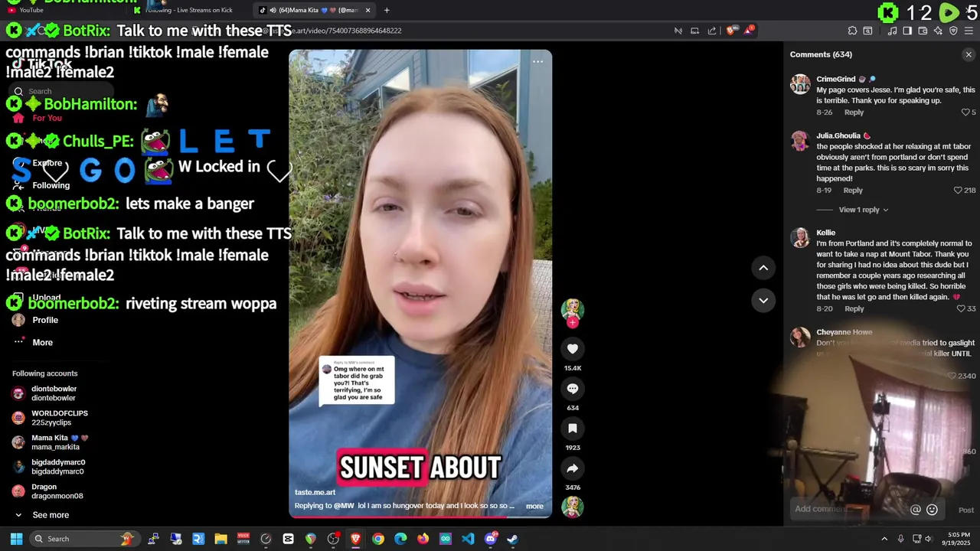The height and width of the screenshot is (551, 980).
Task: Post the comment
Action: point(966,510)
